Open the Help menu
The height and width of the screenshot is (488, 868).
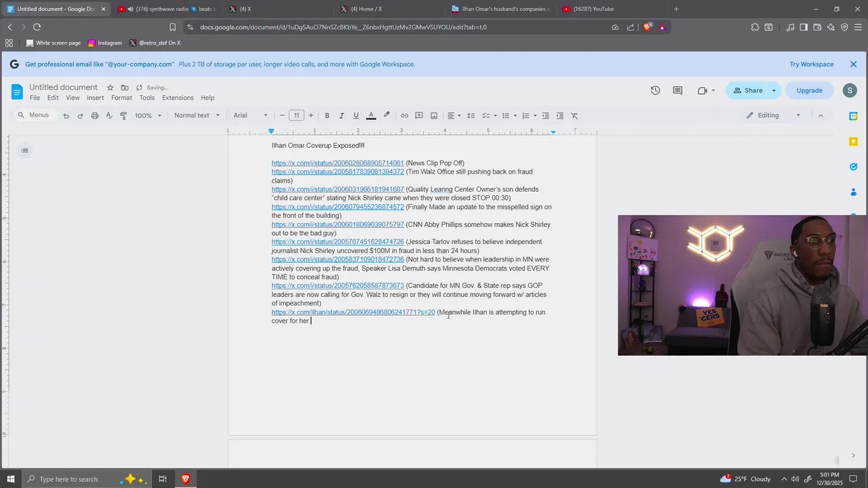pyautogui.click(x=208, y=98)
